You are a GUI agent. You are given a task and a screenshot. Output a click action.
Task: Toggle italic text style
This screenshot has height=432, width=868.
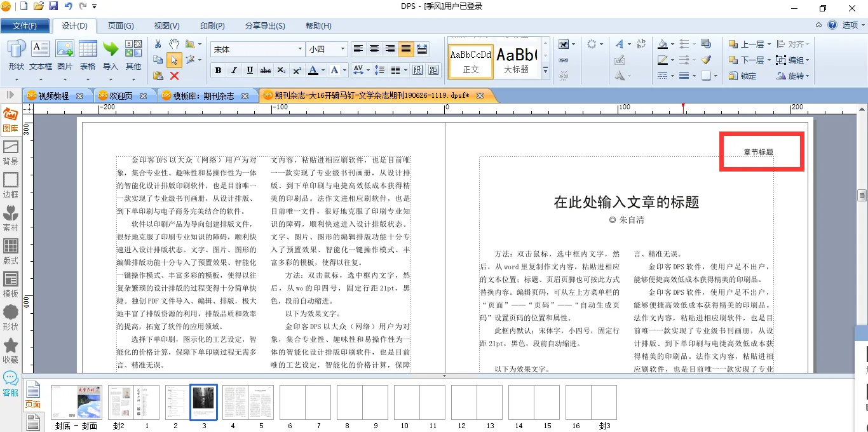pyautogui.click(x=234, y=70)
